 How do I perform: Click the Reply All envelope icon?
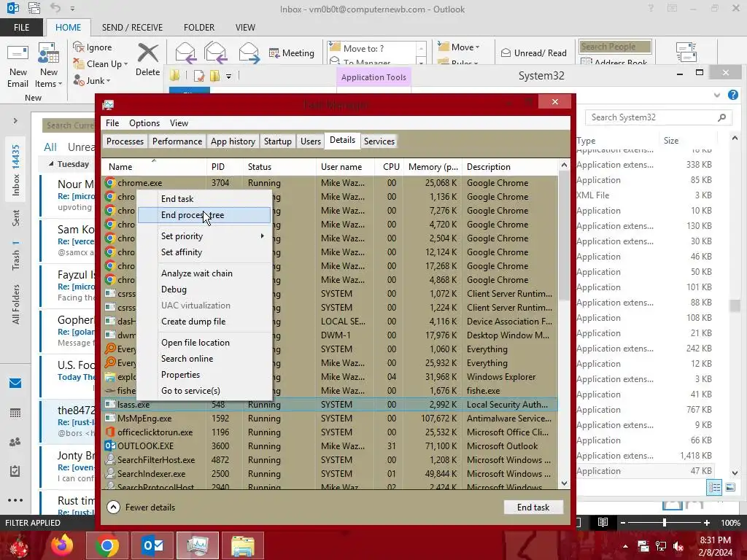coord(215,52)
